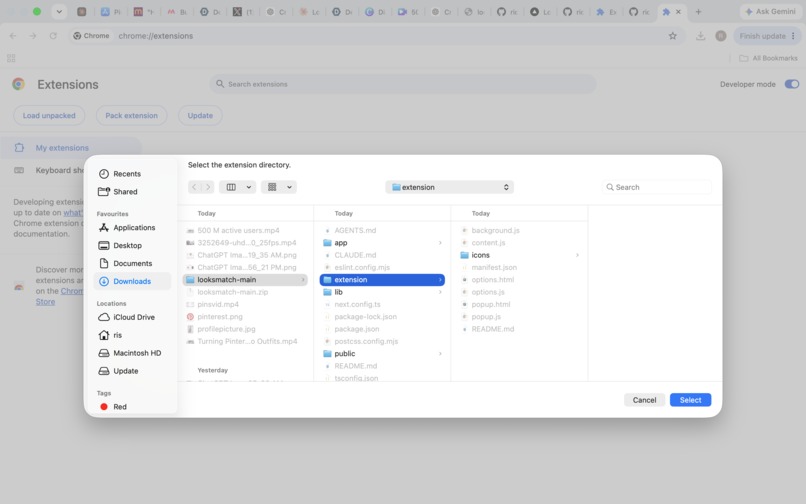806x504 pixels.
Task: Open All Bookmarks folder
Action: [x=768, y=58]
